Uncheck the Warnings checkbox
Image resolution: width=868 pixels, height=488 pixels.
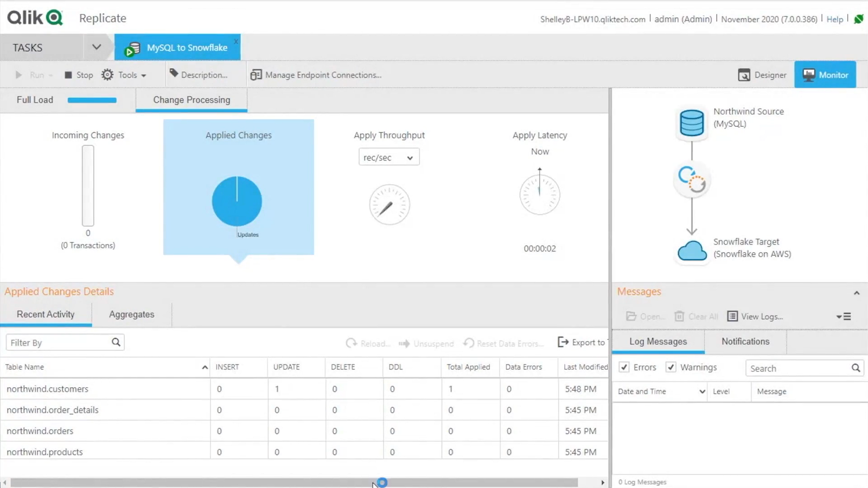(671, 367)
